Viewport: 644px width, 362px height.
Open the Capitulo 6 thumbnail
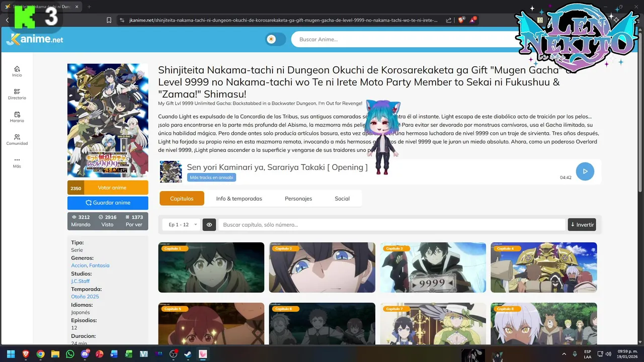(x=322, y=323)
